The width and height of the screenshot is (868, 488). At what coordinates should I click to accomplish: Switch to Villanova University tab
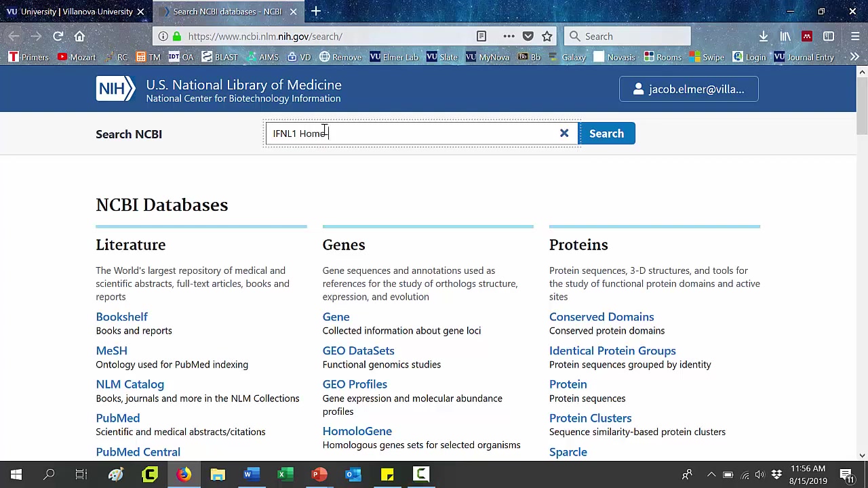pos(74,12)
